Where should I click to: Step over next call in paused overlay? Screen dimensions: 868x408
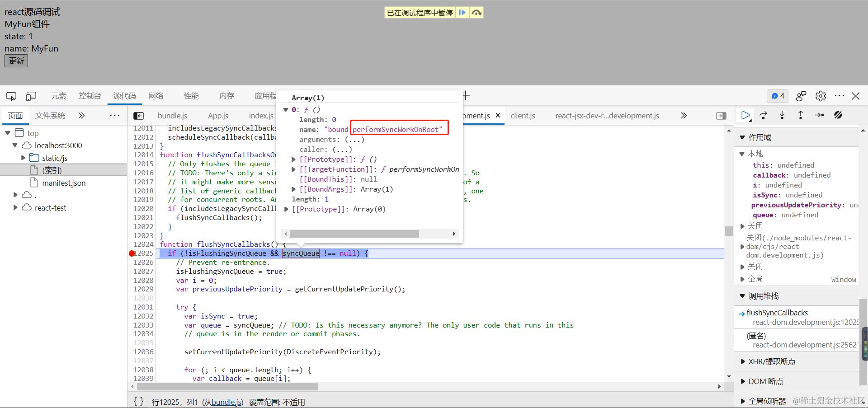pos(476,13)
